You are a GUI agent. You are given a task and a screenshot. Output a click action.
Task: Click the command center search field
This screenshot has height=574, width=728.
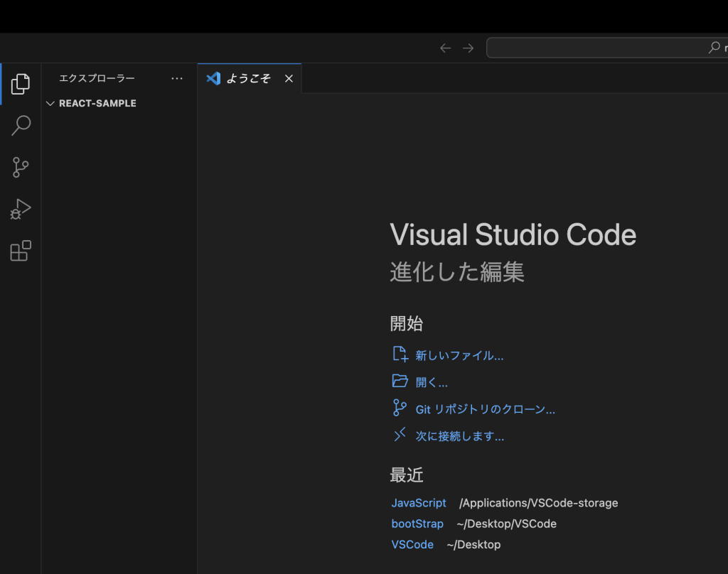(x=604, y=48)
